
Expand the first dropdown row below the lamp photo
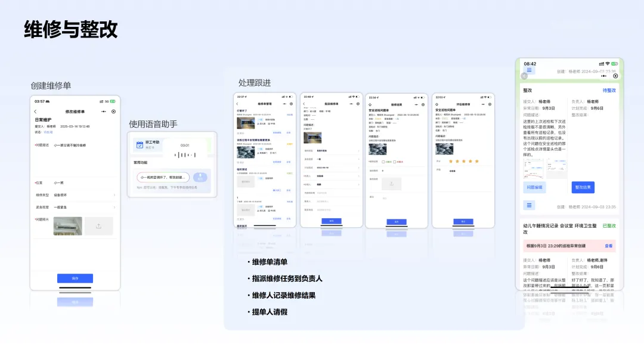coord(332,151)
